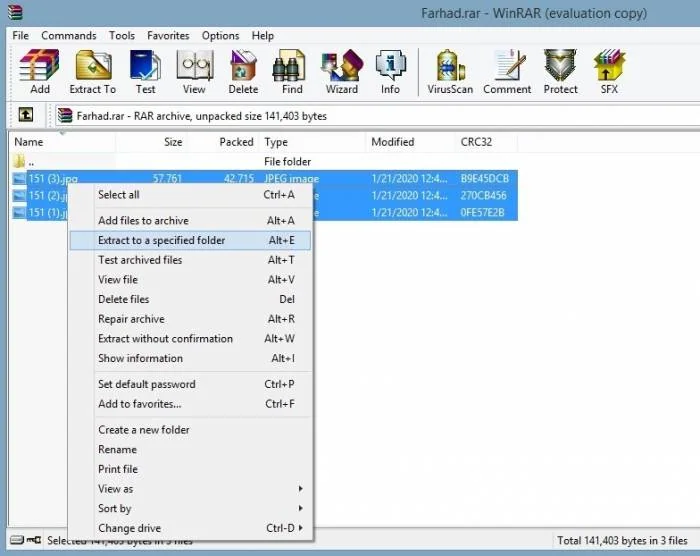This screenshot has width=700, height=556.
Task: Sort by Size column header
Action: (151, 142)
